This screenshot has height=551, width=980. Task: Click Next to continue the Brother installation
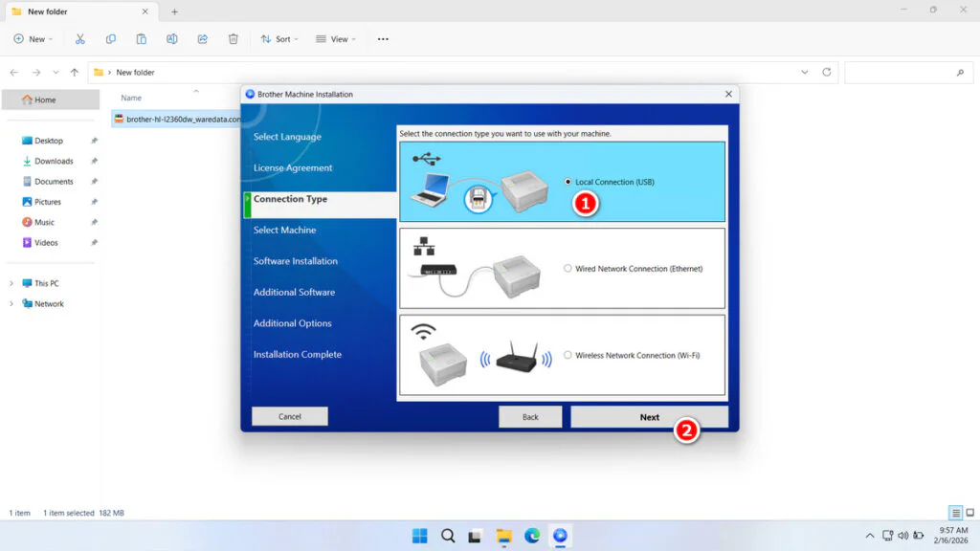(649, 416)
